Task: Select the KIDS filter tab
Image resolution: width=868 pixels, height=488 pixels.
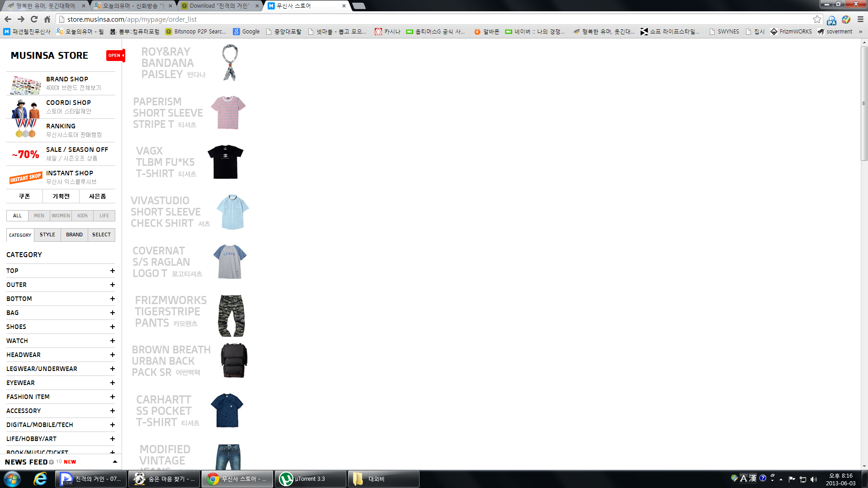Action: tap(82, 216)
